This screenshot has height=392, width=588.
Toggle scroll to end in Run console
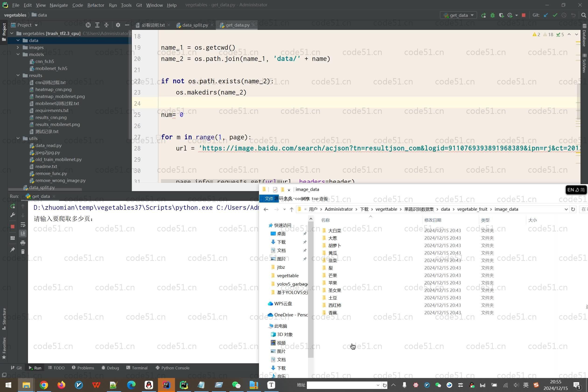coord(23,234)
